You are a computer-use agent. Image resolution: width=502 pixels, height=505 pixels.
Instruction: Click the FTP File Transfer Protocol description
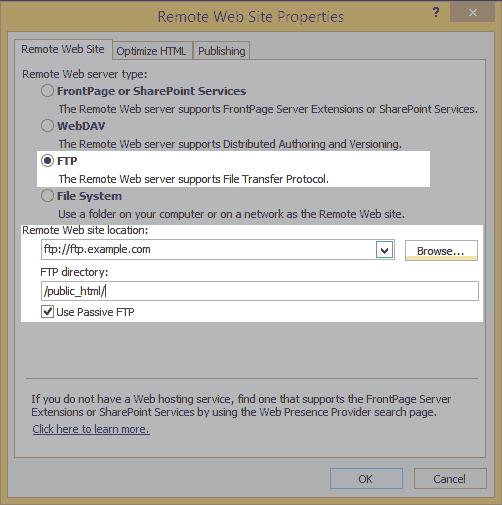coord(194,179)
